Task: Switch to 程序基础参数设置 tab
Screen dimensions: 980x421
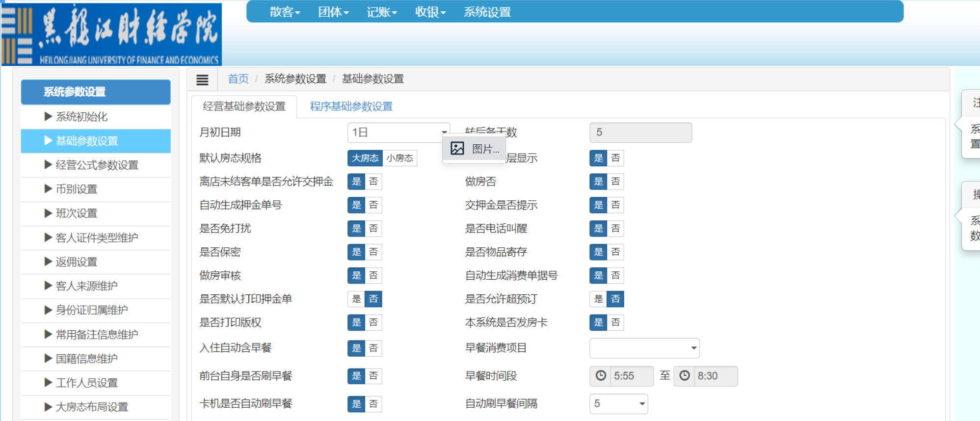Action: [351, 106]
